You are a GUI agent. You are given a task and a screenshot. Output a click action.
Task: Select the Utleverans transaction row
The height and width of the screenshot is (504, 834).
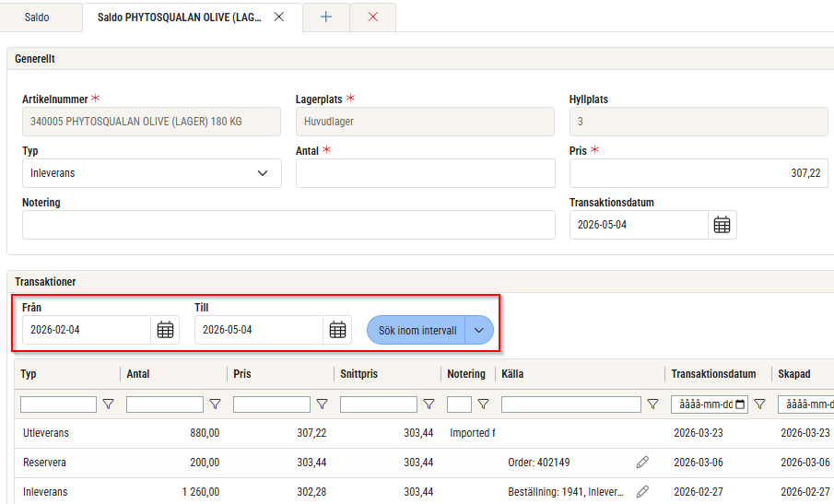pyautogui.click(x=424, y=433)
